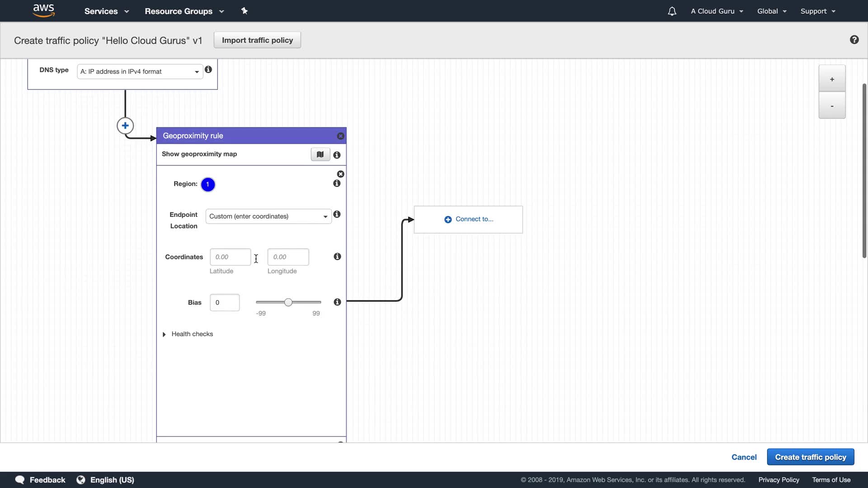This screenshot has height=488, width=868.
Task: Click Import traffic policy button
Action: click(257, 40)
